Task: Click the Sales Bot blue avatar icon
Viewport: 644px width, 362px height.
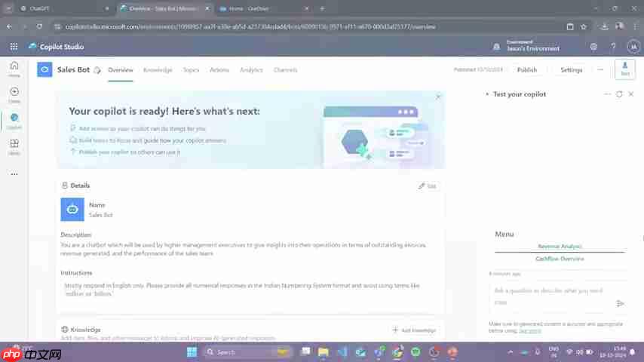Action: coord(44,69)
